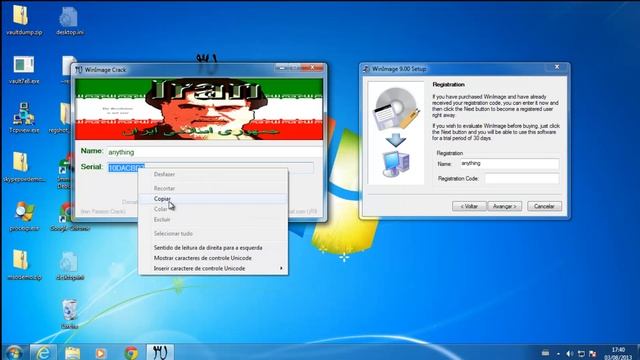640x360 pixels.
Task: Select the vault7ell.exe desktop icon
Action: click(24, 70)
